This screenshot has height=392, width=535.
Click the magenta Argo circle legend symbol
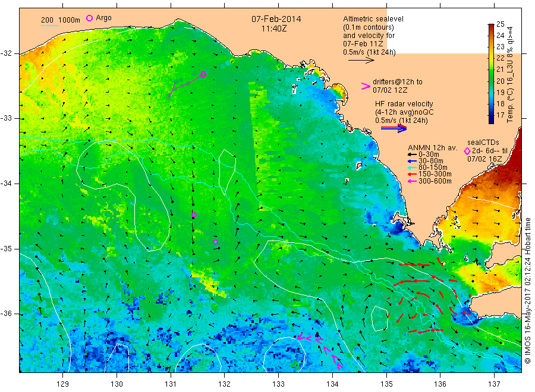89,18
